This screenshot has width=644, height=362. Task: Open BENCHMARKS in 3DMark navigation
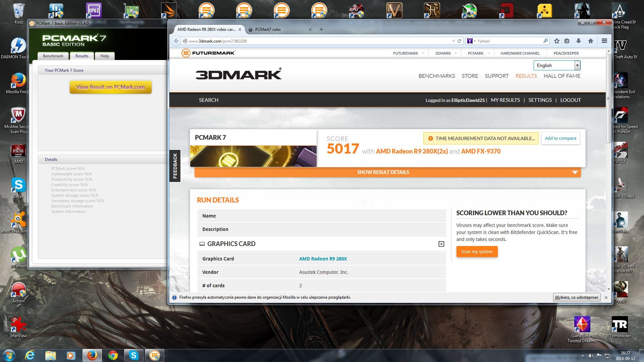(437, 76)
